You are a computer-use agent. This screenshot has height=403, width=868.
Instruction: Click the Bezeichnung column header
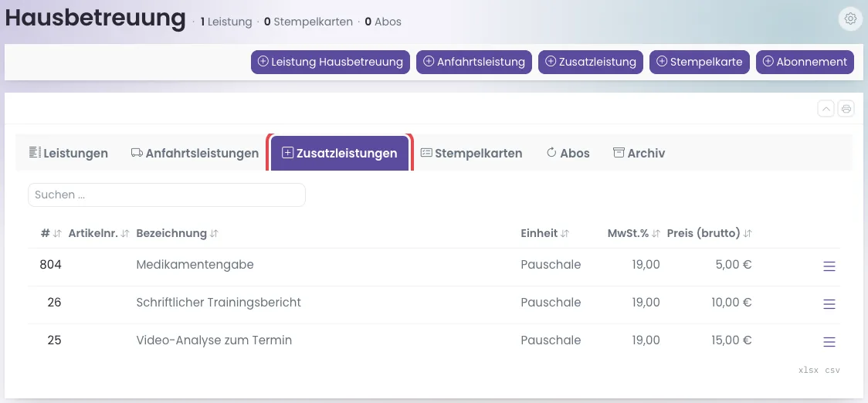click(171, 233)
